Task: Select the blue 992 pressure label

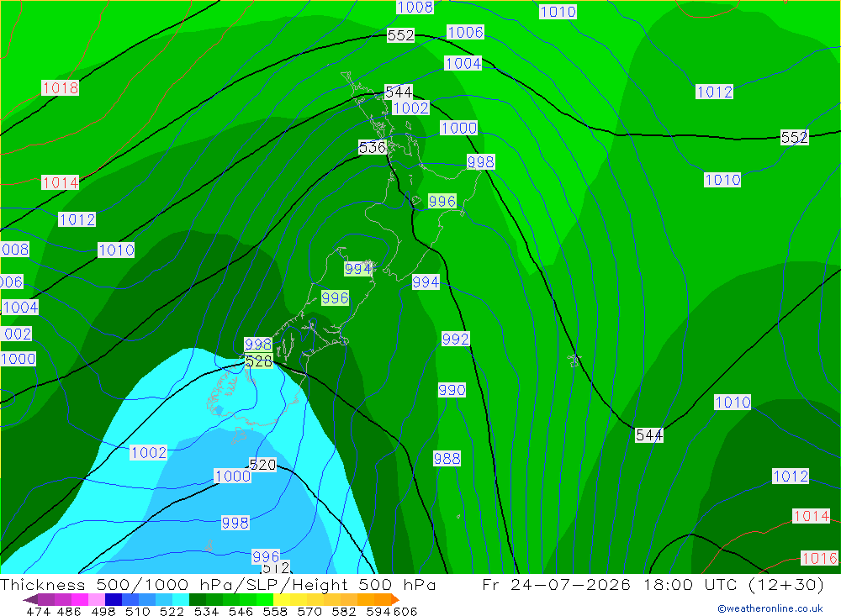Action: [x=455, y=339]
